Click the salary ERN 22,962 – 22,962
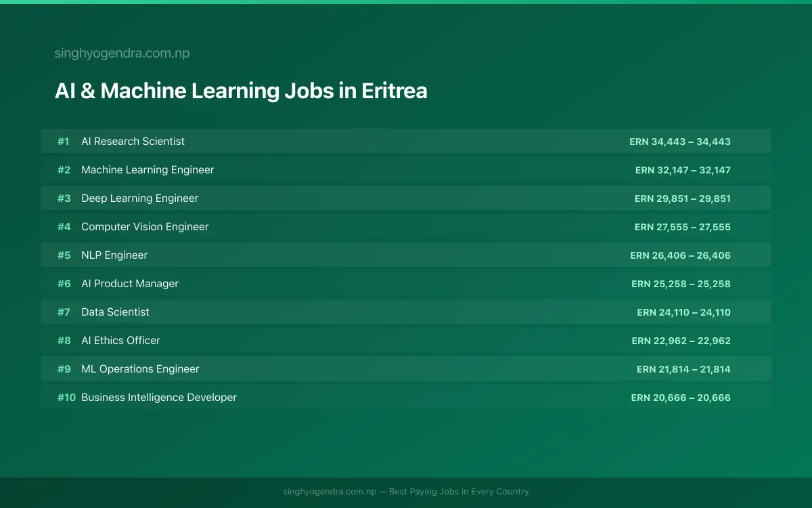 tap(681, 341)
